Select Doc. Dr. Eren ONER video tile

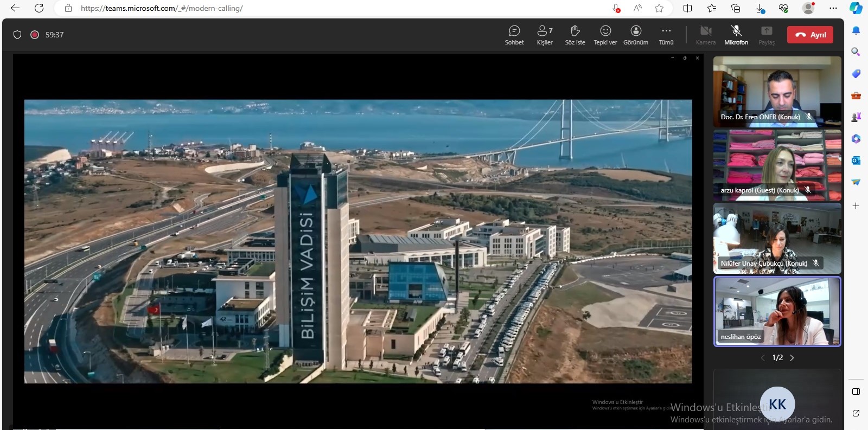pos(777,91)
